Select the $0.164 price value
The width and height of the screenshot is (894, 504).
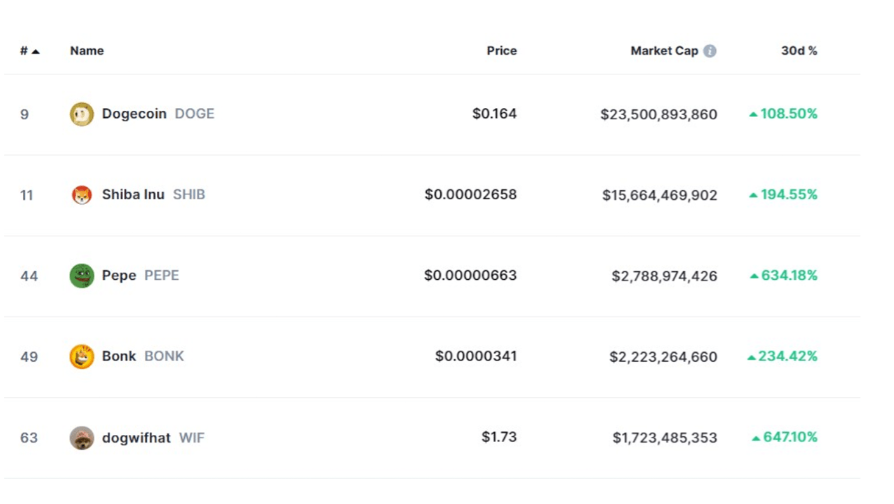(x=494, y=113)
